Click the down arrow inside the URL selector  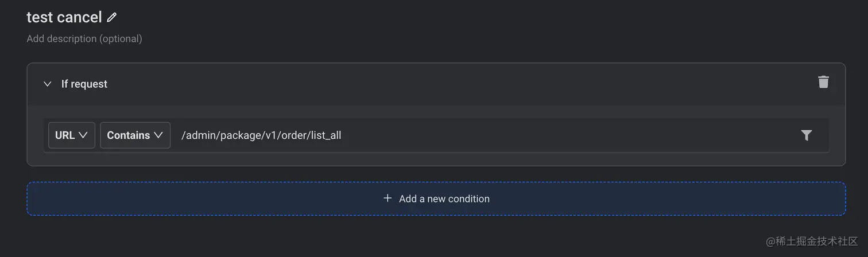(x=83, y=135)
